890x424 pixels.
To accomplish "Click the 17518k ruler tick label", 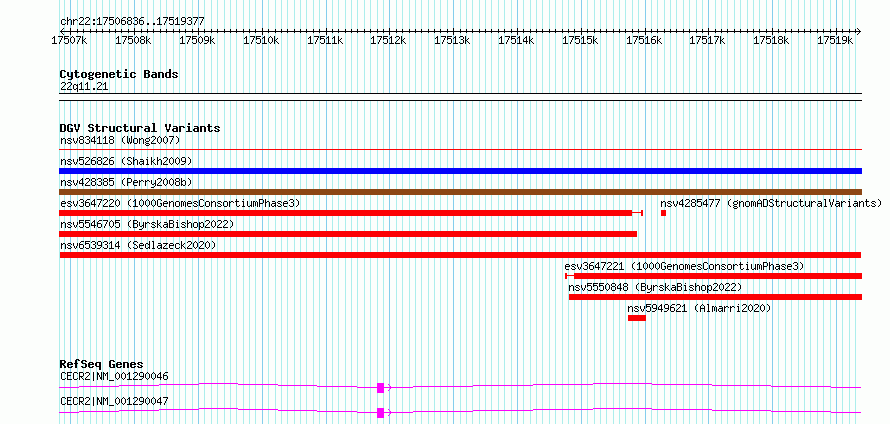I will 771,40.
